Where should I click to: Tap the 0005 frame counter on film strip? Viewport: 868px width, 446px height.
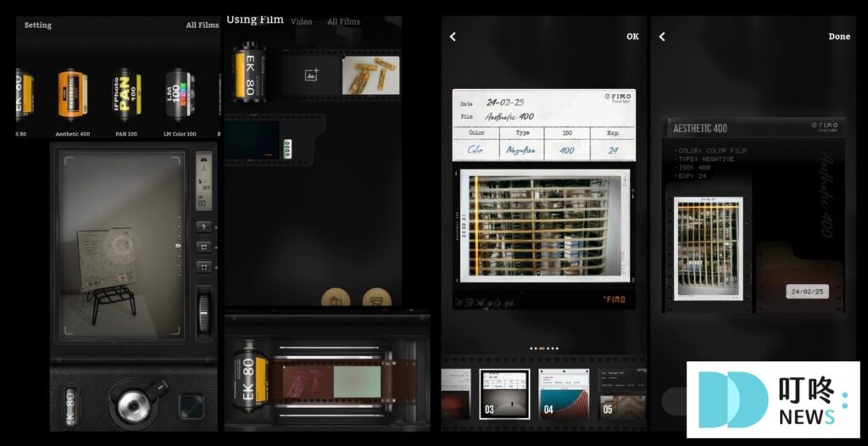287,148
